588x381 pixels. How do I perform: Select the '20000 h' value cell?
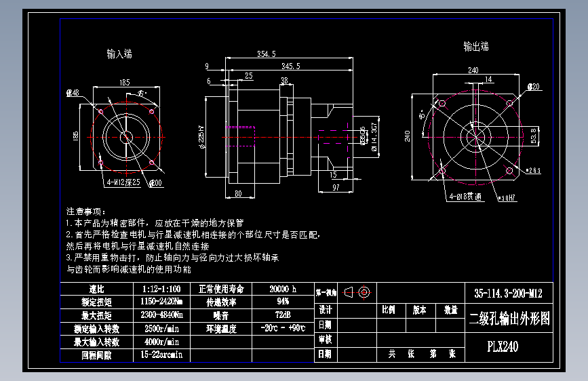[x=283, y=289]
